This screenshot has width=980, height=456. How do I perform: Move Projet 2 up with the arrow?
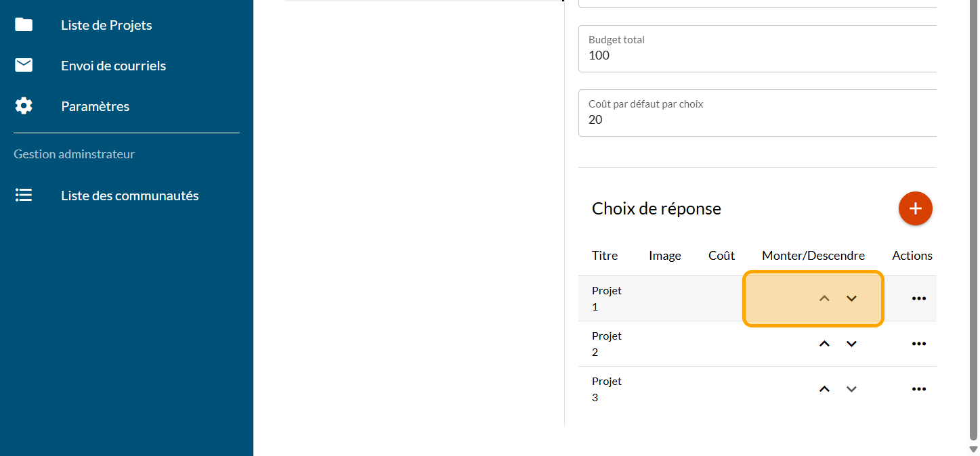[824, 344]
